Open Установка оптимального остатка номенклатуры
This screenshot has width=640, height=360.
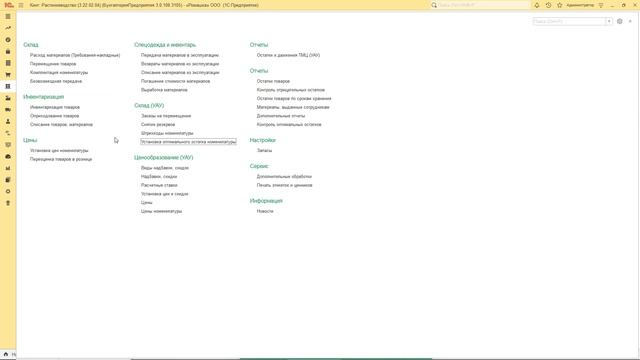pyautogui.click(x=189, y=142)
